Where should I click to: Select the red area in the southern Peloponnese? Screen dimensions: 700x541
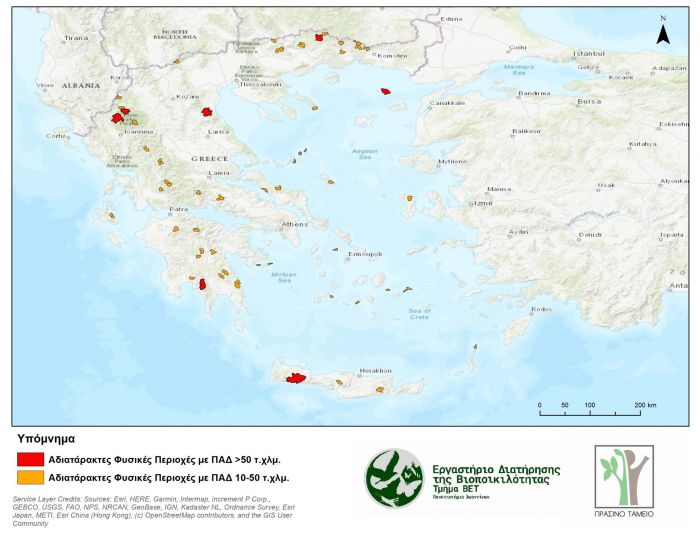[x=202, y=284]
